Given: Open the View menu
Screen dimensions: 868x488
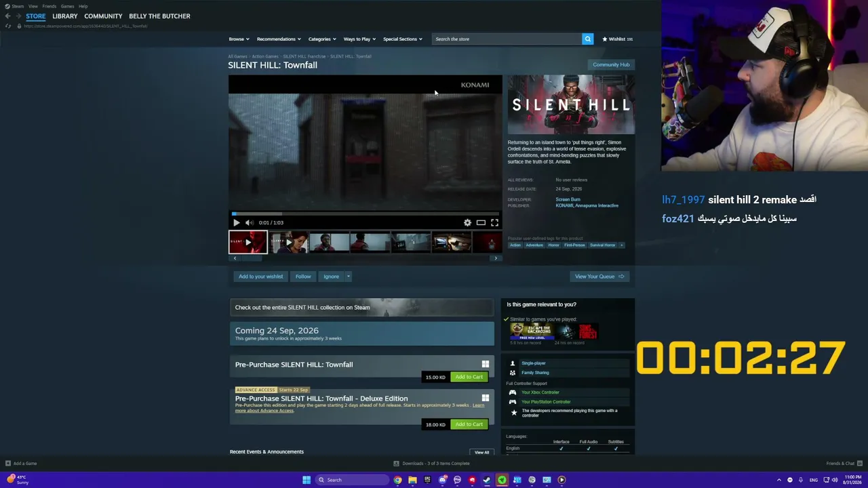Looking at the screenshot, I should [33, 6].
